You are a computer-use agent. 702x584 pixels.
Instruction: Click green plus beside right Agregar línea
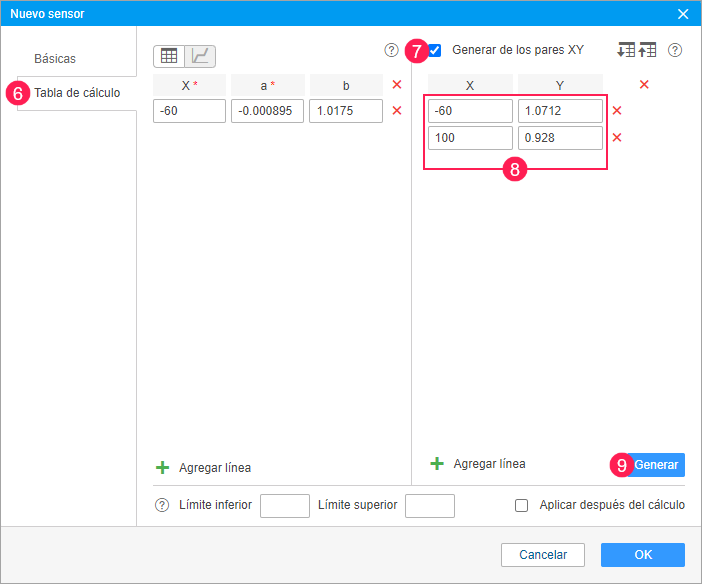pos(437,464)
